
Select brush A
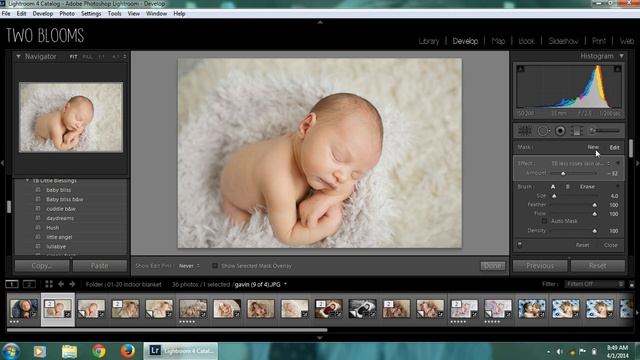click(x=553, y=187)
